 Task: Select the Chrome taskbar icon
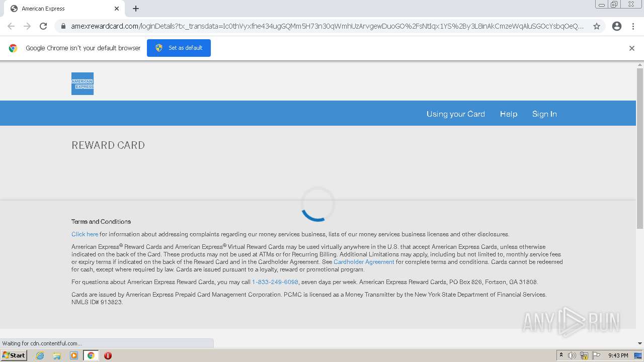(x=91, y=355)
